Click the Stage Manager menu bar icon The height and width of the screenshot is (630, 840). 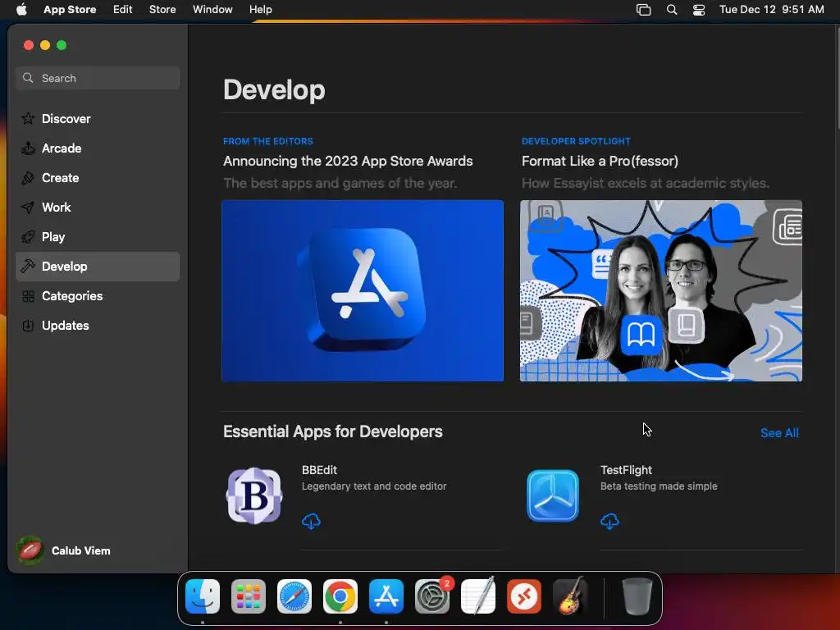click(x=643, y=10)
